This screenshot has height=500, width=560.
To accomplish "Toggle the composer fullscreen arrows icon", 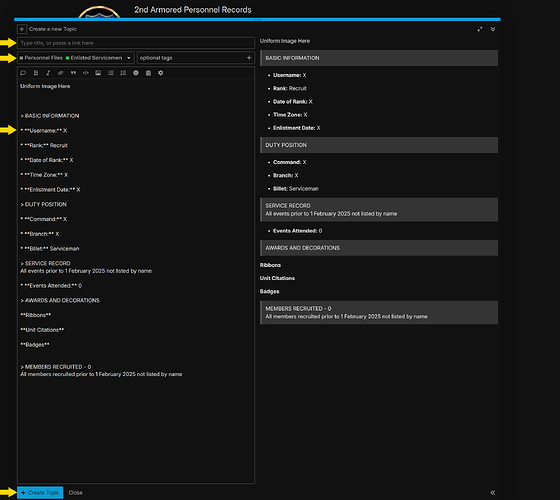I will click(x=480, y=29).
